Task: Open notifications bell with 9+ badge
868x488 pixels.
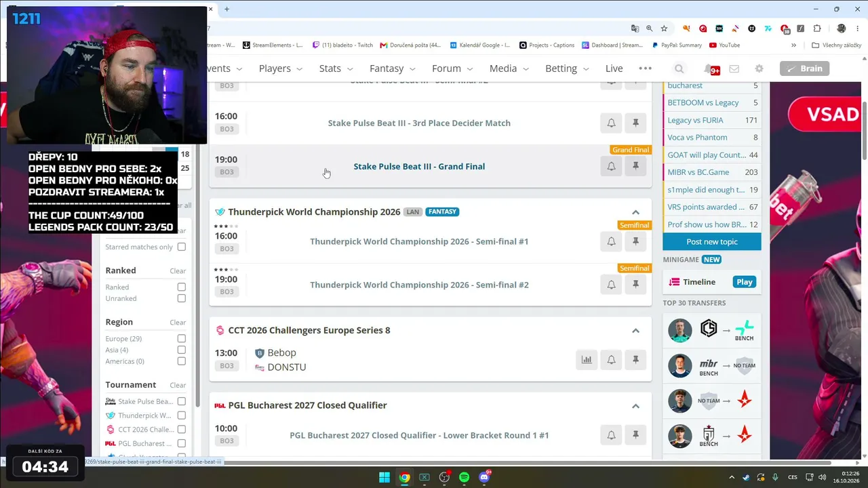Action: pyautogui.click(x=711, y=69)
